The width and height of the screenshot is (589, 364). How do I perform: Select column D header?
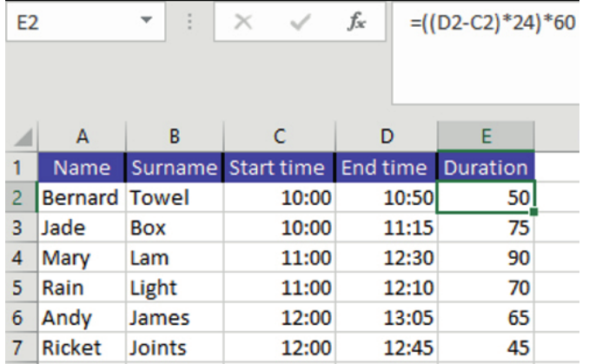click(x=387, y=136)
